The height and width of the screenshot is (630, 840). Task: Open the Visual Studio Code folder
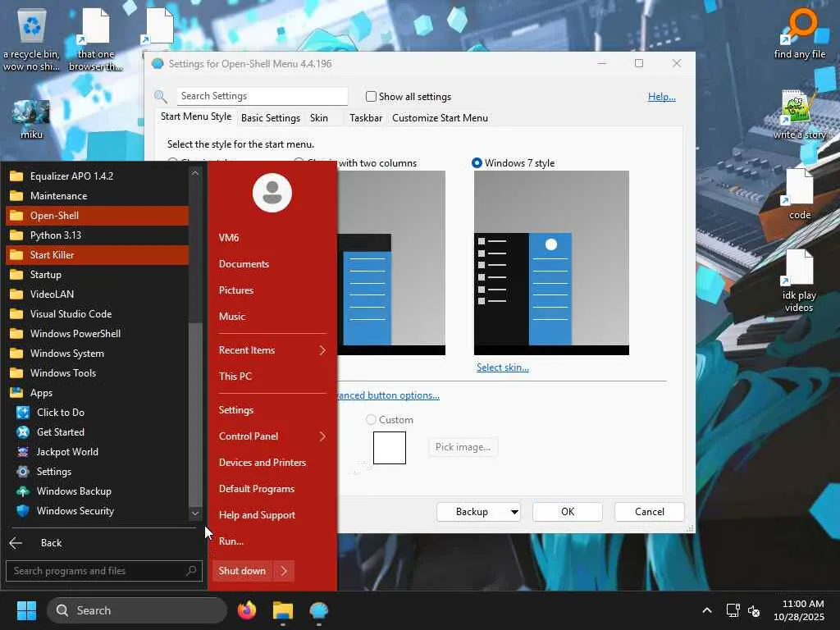97,314
